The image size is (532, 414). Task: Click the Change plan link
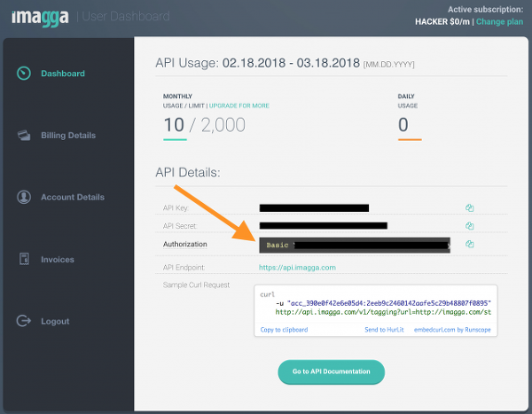click(499, 21)
